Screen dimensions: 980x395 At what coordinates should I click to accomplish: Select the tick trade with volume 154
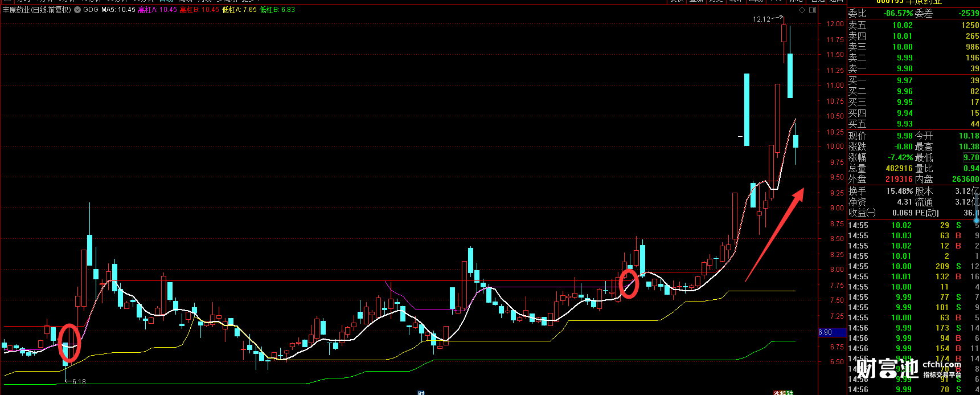[x=913, y=348]
